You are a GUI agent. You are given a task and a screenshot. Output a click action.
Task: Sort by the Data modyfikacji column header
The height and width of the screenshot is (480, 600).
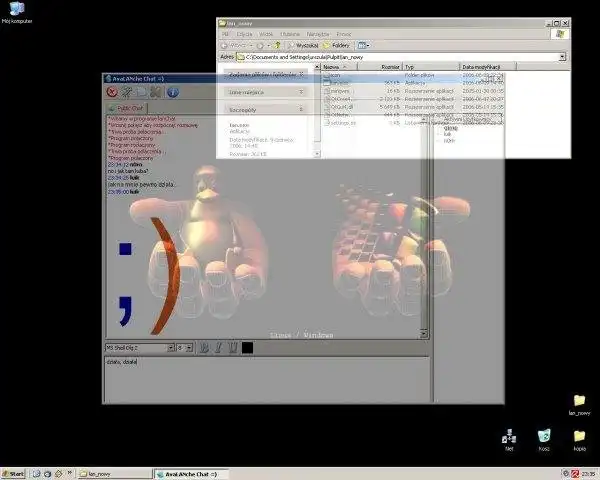[x=488, y=67]
